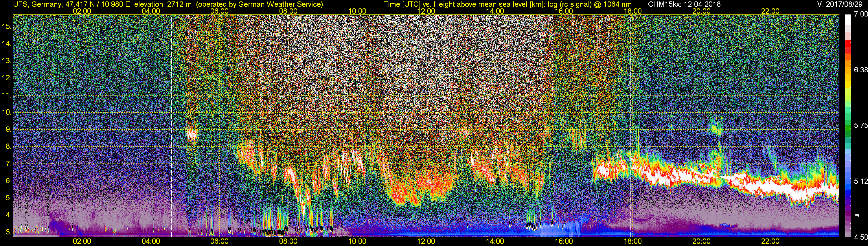
Task: Click colorbar value 7.00
Action: point(860,14)
